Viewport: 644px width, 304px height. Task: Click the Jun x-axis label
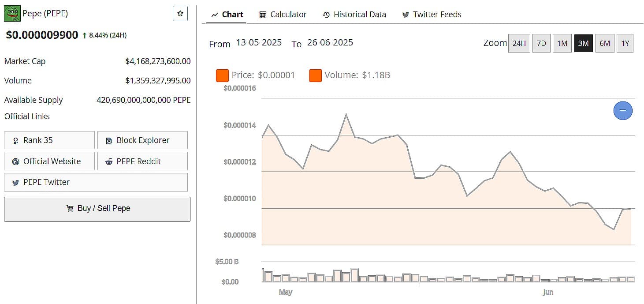(x=548, y=292)
